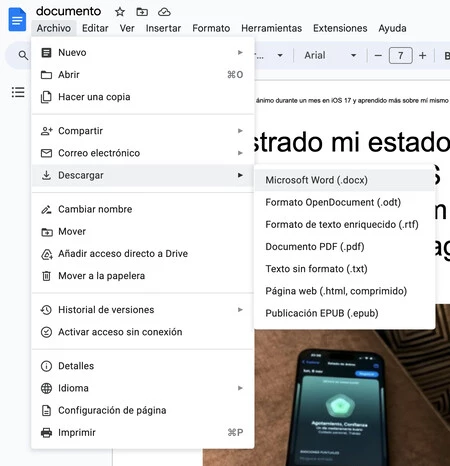
Task: Expand the Descargar submenu arrow
Action: point(240,175)
